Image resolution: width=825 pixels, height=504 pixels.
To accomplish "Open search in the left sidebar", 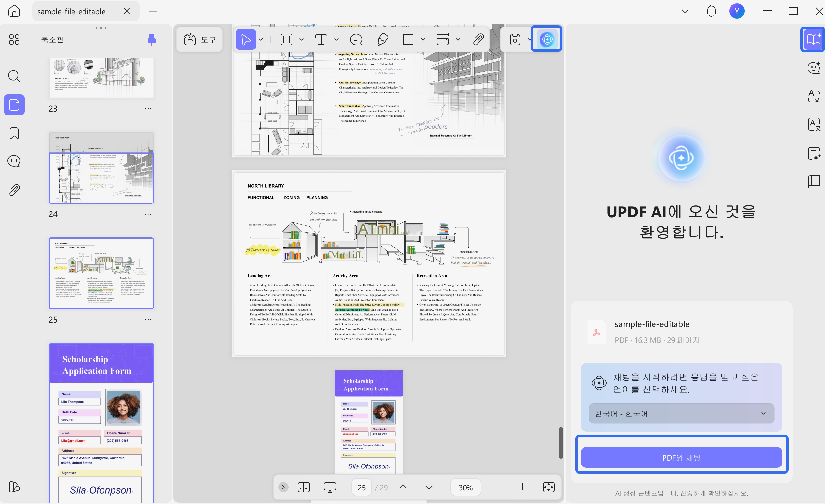I will 14,76.
